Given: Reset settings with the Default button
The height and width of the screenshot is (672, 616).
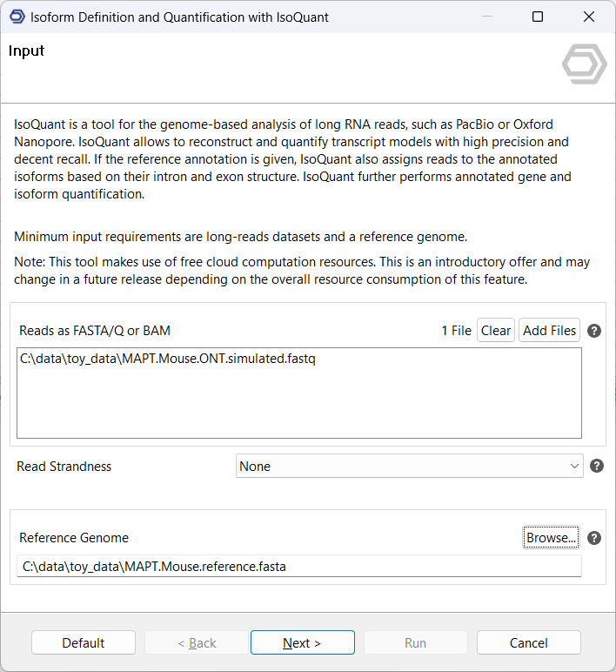Looking at the screenshot, I should click(x=84, y=642).
